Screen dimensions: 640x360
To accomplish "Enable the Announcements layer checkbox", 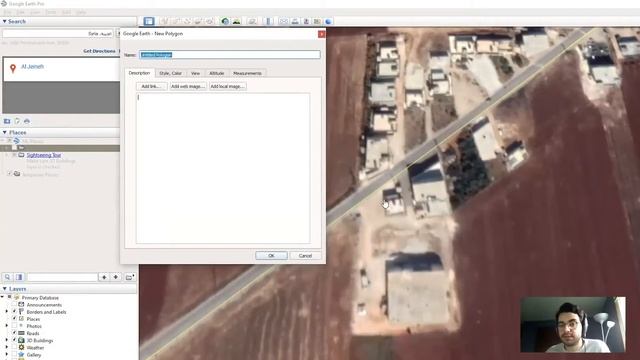I will (x=14, y=304).
